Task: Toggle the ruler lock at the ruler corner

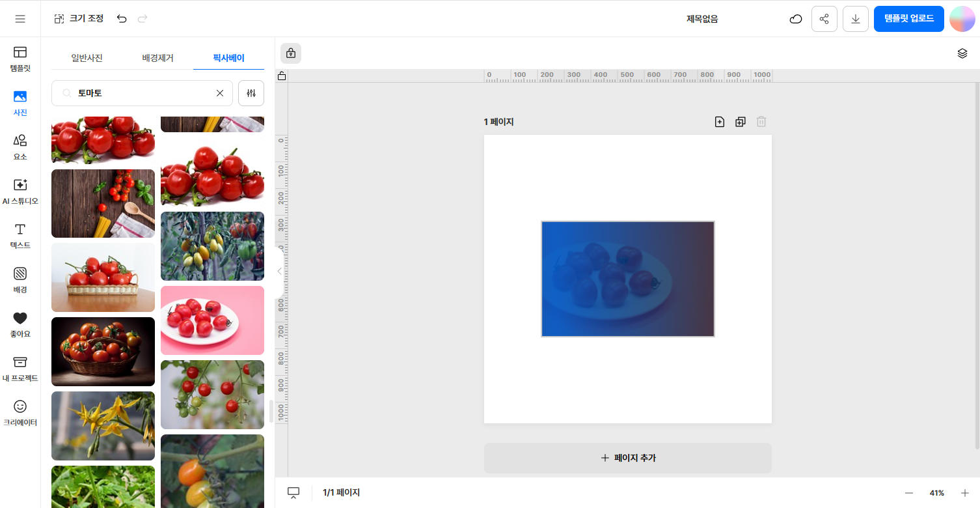Action: click(282, 76)
